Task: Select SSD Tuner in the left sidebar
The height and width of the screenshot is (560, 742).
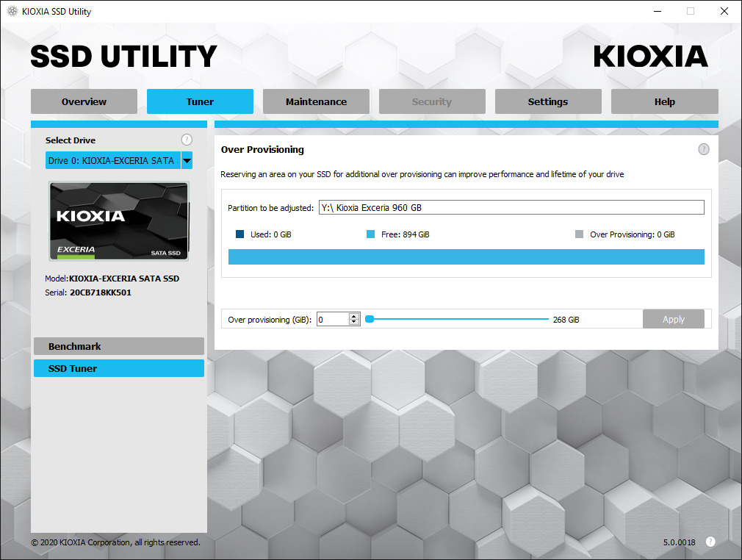Action: click(x=118, y=368)
